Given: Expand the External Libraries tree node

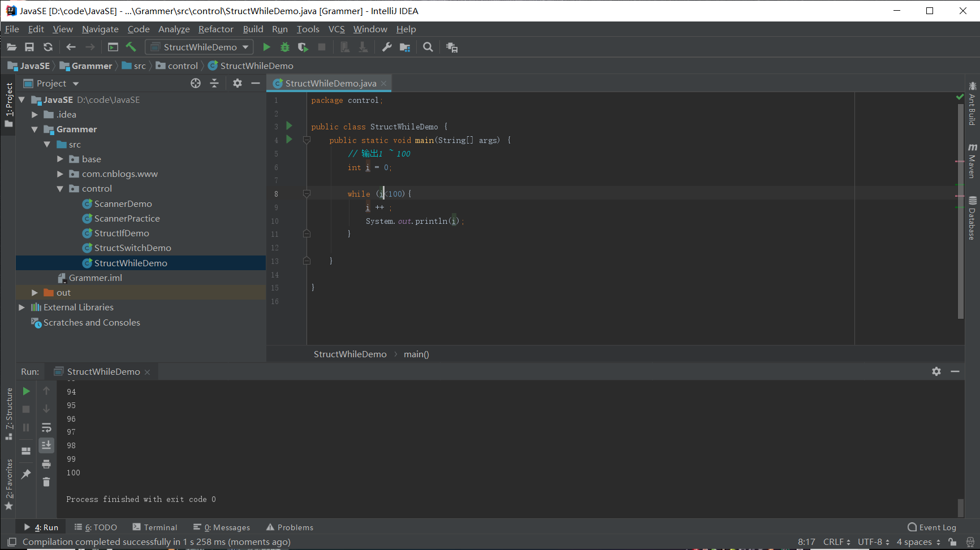Looking at the screenshot, I should (21, 308).
